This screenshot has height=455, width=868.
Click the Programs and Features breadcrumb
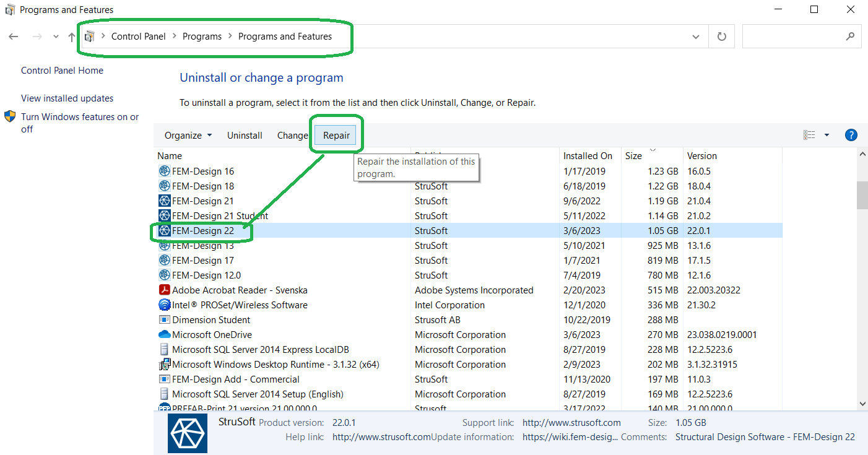coord(285,37)
